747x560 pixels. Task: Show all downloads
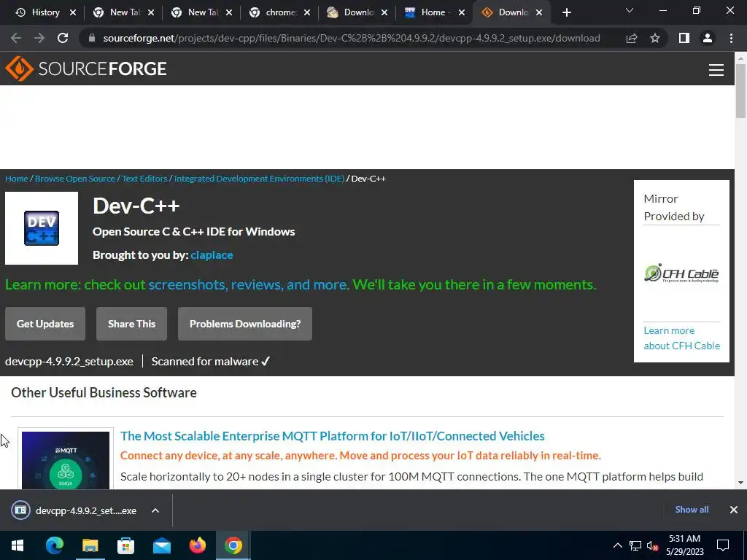pos(692,510)
